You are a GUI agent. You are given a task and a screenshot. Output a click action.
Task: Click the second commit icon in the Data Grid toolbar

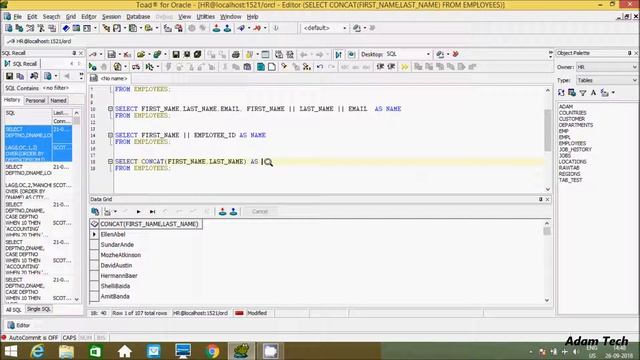pos(233,211)
